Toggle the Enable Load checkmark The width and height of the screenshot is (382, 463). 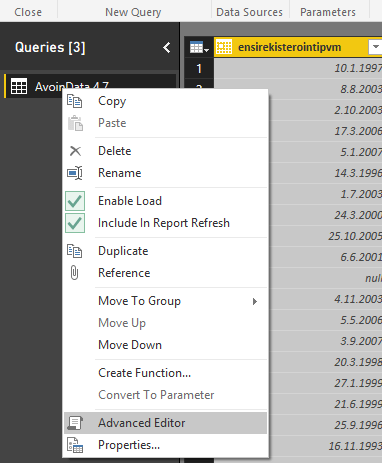[x=75, y=201]
